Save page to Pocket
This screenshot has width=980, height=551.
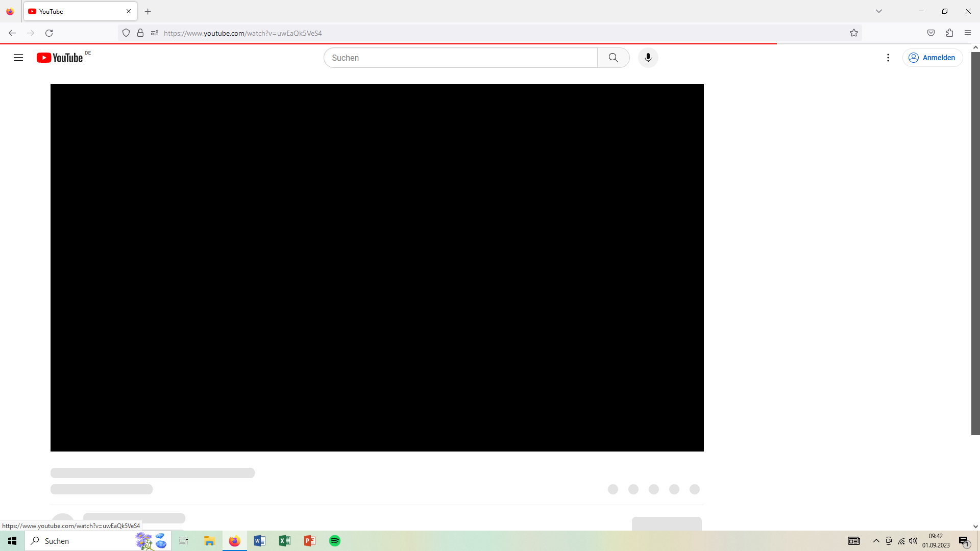coord(931,33)
